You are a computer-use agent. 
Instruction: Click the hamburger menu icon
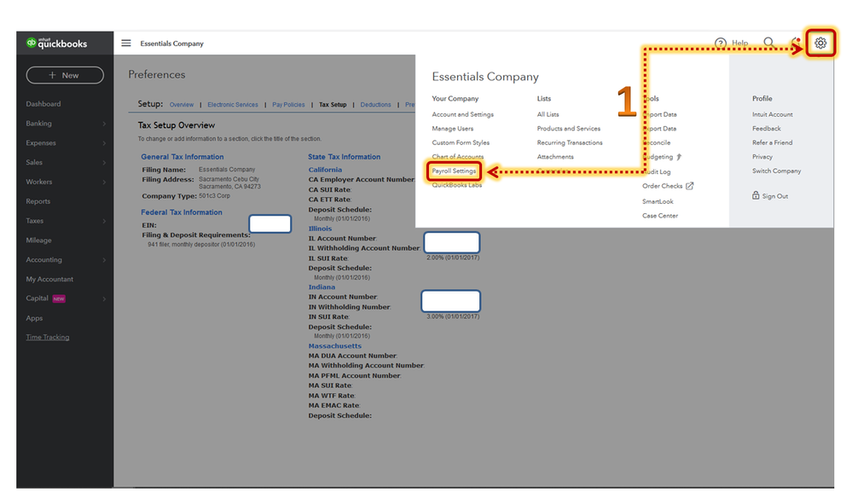126,43
